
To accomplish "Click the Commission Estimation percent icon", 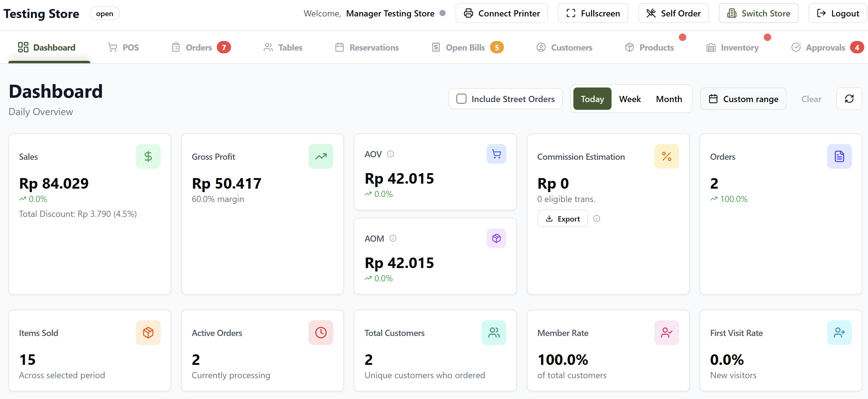I will pos(666,156).
